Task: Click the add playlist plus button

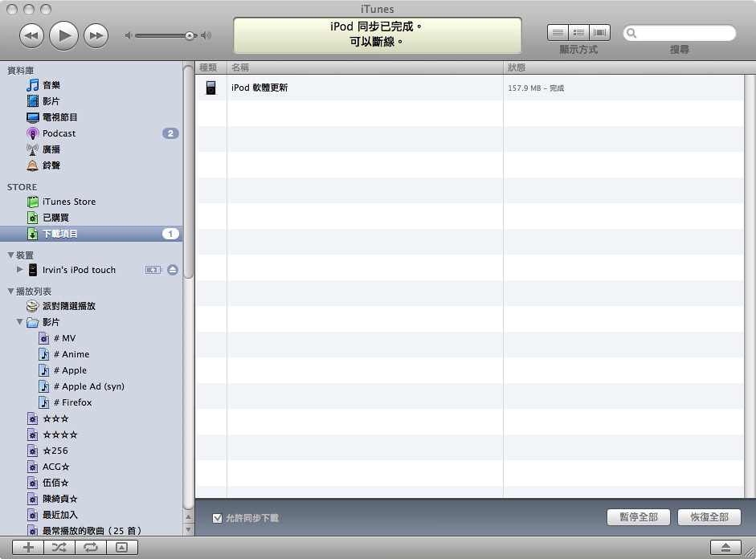Action: coord(28,547)
